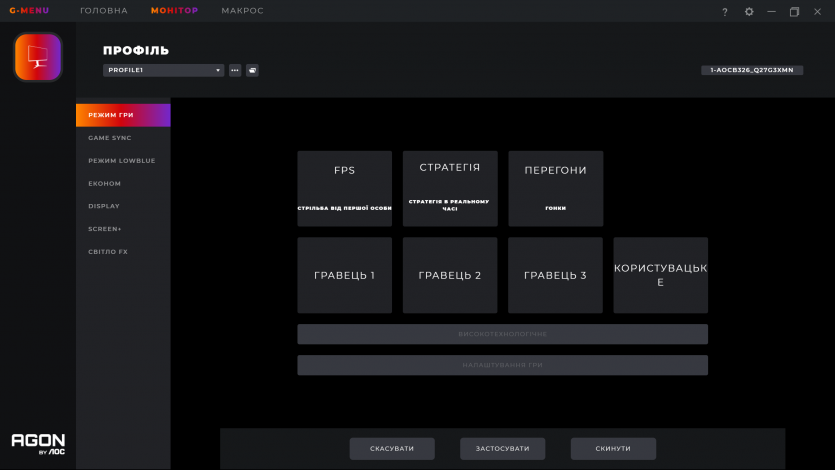Go to РЕЖИМ LOWBLUE section
Screen dimensions: 835x470
[121, 160]
